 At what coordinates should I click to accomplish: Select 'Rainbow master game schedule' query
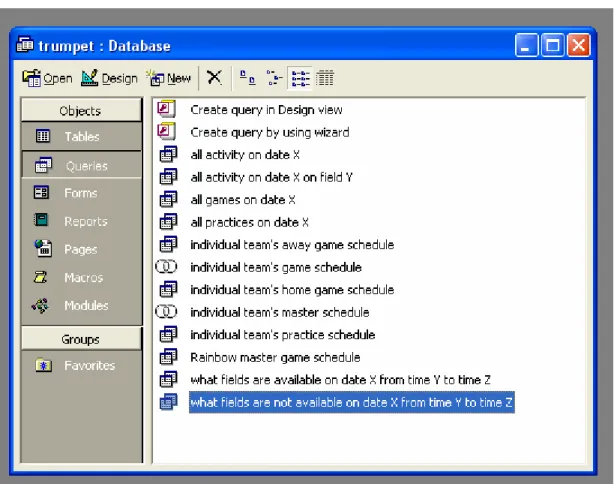point(275,358)
